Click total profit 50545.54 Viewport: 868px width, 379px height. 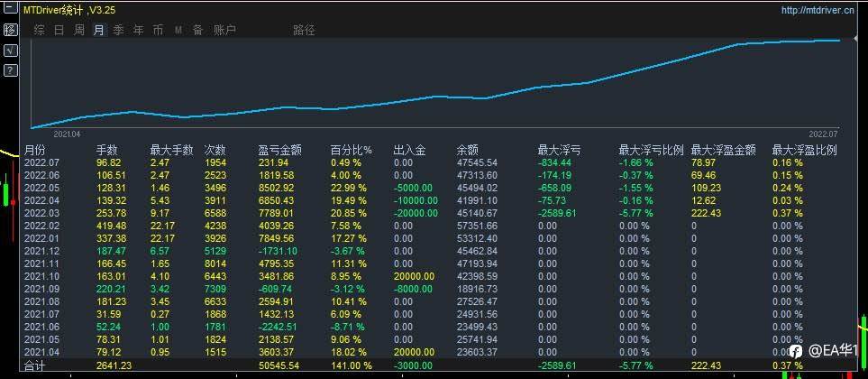coord(279,365)
